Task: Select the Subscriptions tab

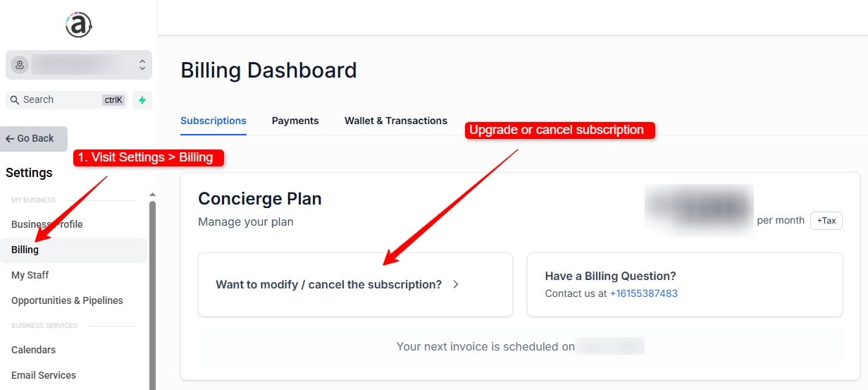Action: point(213,121)
